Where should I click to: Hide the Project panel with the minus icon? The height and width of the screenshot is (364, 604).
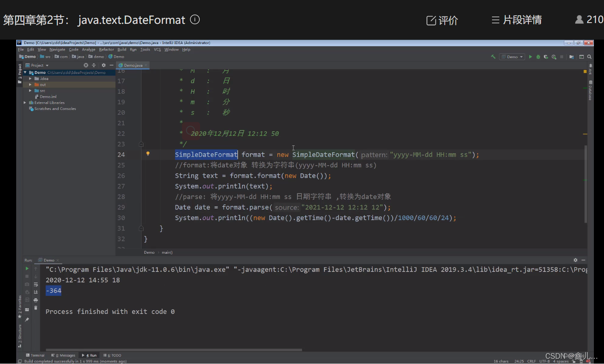pyautogui.click(x=112, y=65)
